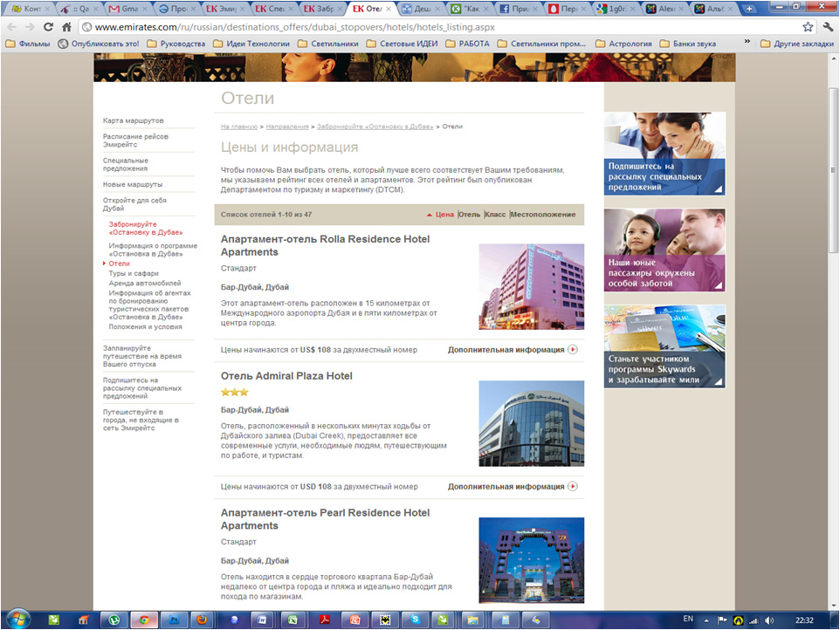Click the page vertical scrollbar thumb
Image resolution: width=840 pixels, height=630 pixels.
click(833, 170)
